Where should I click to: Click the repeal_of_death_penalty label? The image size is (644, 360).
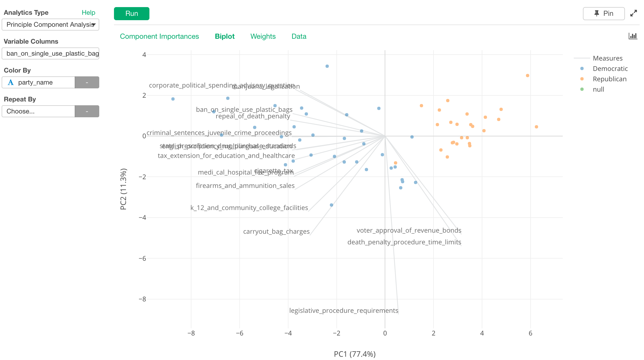[253, 116]
